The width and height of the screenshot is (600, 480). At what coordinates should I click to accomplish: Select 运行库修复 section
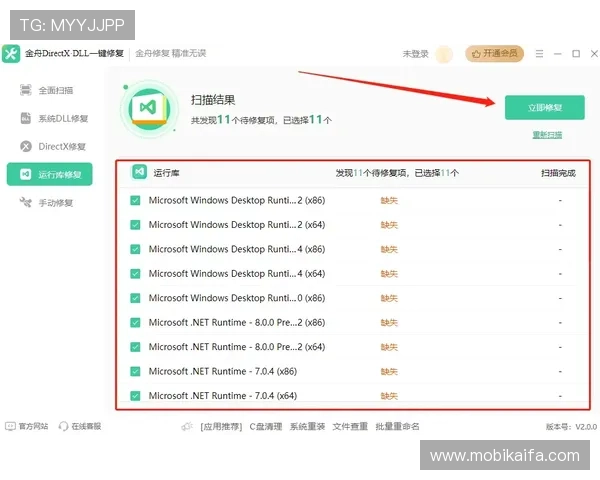pos(50,174)
